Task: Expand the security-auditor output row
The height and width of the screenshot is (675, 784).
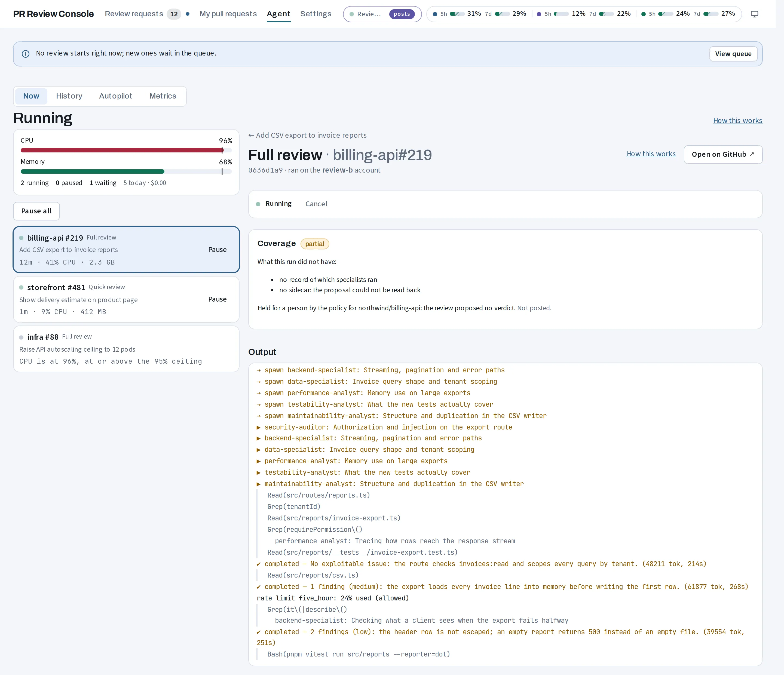Action: 384,427
